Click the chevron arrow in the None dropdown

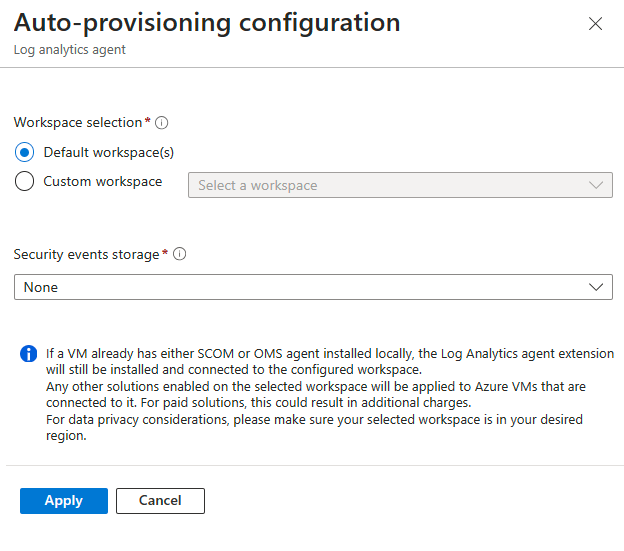click(596, 287)
